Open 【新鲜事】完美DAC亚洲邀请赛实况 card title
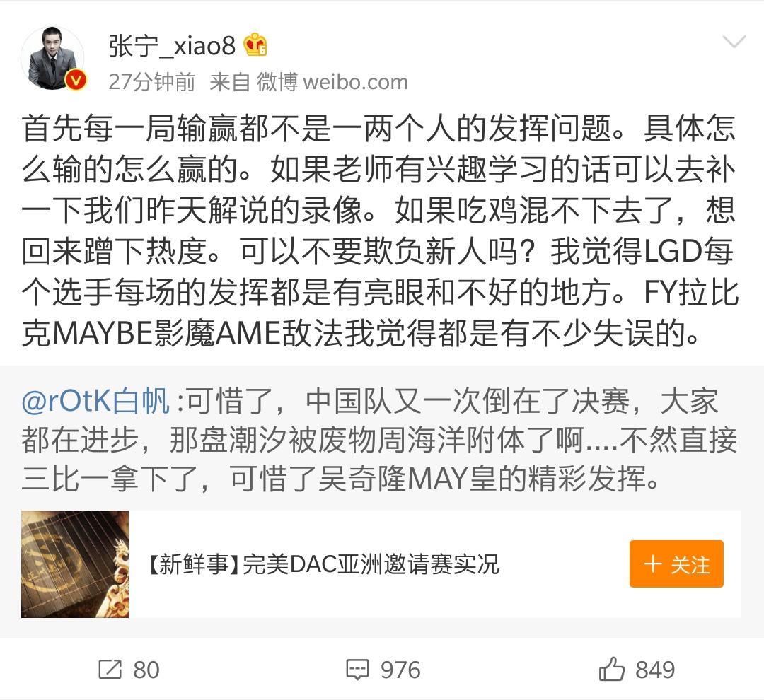This screenshot has width=764, height=700. 323,564
